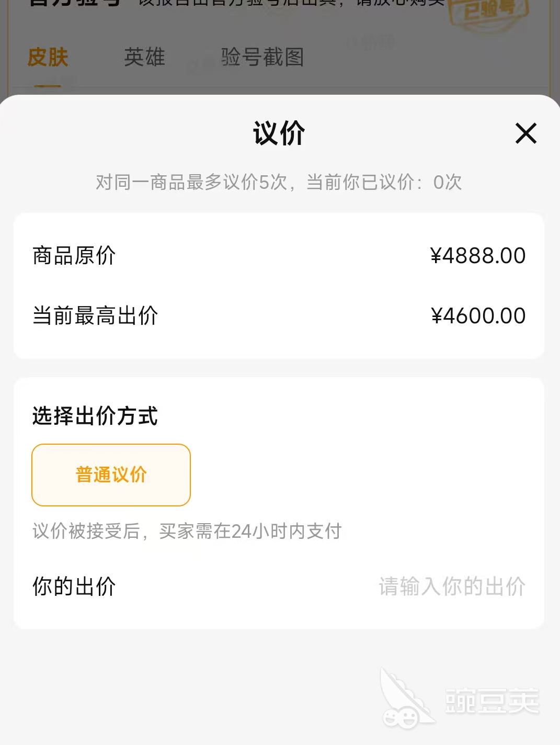The width and height of the screenshot is (560, 745).
Task: Tap the 当前最高出价 label
Action: [x=95, y=316]
